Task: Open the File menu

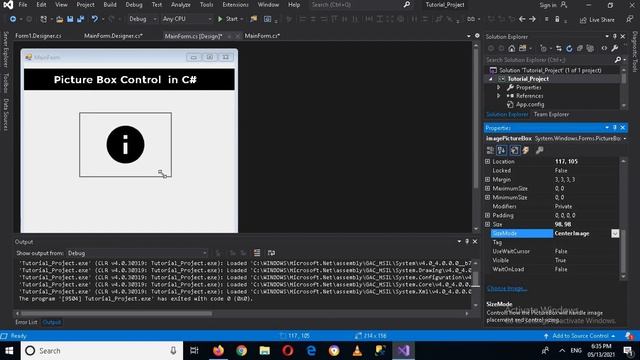Action: pyautogui.click(x=23, y=5)
